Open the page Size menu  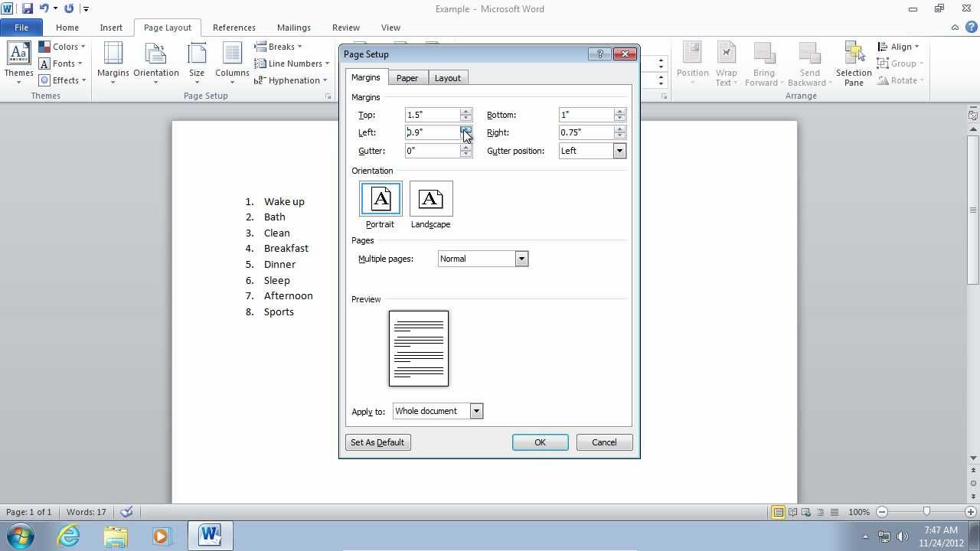197,64
